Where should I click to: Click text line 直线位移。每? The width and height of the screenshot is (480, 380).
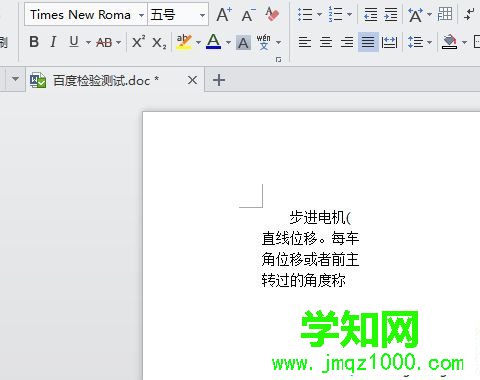(x=310, y=238)
